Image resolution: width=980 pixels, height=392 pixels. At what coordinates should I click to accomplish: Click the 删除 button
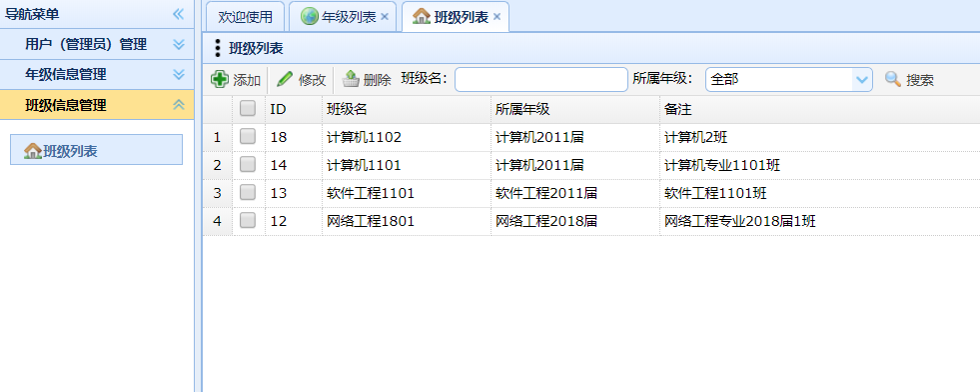click(x=367, y=79)
